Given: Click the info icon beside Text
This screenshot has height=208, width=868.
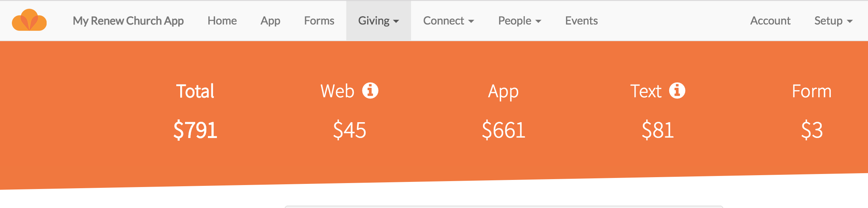Looking at the screenshot, I should [677, 91].
